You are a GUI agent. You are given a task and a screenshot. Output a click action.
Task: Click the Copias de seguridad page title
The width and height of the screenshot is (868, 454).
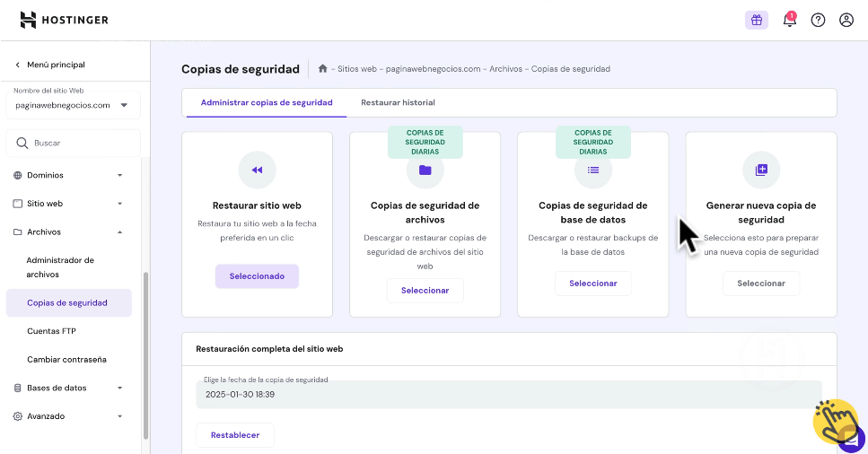(x=241, y=69)
